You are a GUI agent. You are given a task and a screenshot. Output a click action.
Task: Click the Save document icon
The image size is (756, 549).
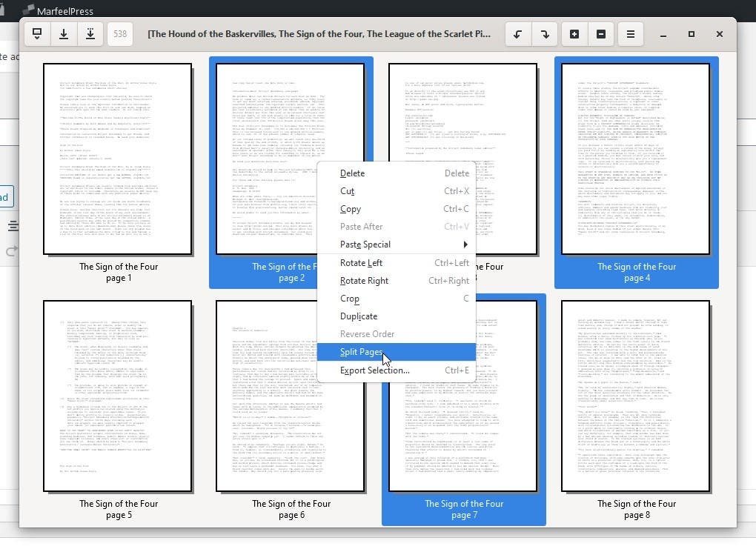click(x=64, y=34)
